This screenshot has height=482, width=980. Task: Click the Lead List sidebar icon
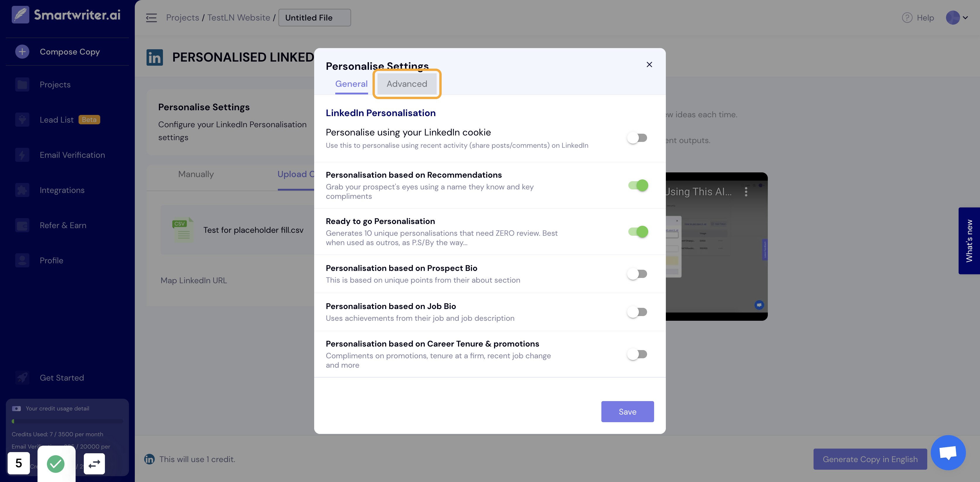pyautogui.click(x=22, y=120)
